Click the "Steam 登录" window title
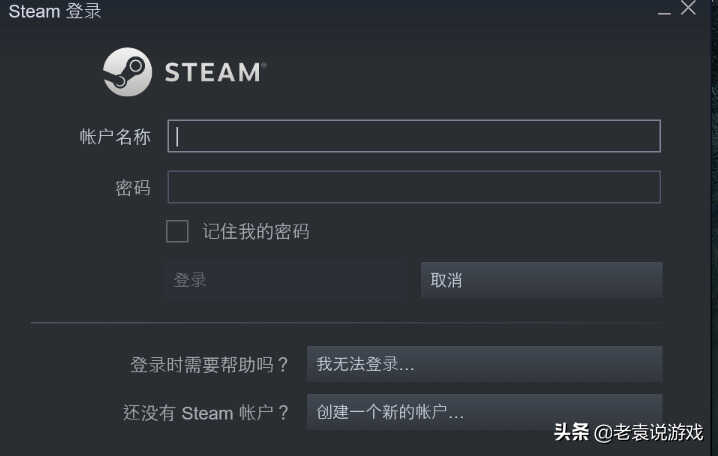Image resolution: width=718 pixels, height=456 pixels. point(55,12)
